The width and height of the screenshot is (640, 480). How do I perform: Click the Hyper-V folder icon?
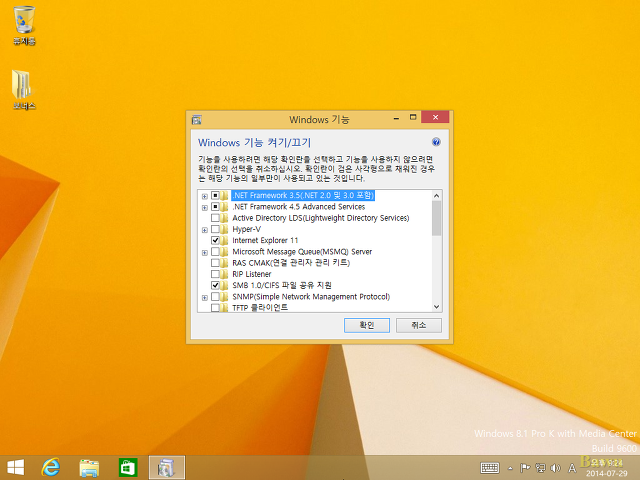224,229
